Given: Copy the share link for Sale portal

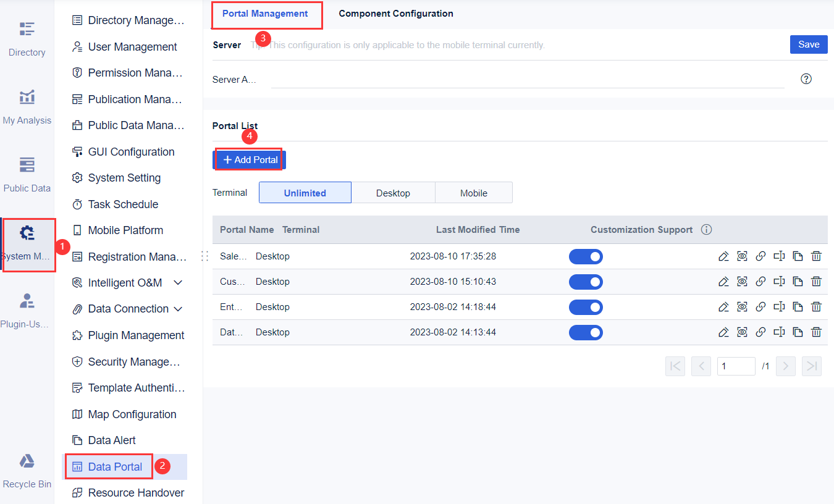Looking at the screenshot, I should [x=760, y=256].
